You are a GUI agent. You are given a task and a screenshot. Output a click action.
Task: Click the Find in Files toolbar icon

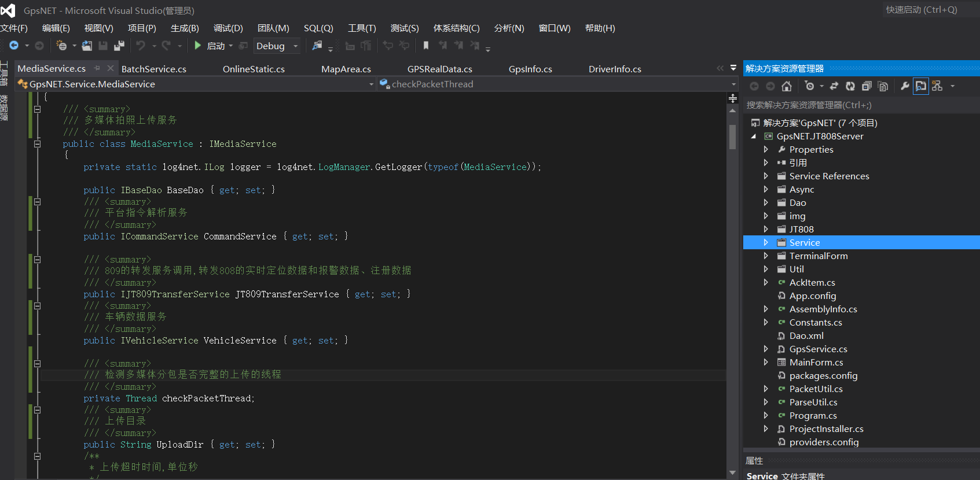(x=317, y=46)
